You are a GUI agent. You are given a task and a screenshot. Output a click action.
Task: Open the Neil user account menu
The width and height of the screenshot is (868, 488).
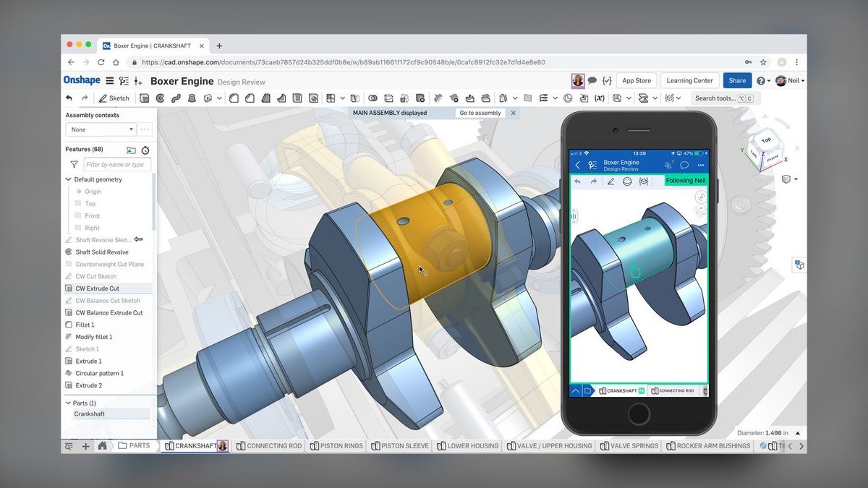click(790, 81)
